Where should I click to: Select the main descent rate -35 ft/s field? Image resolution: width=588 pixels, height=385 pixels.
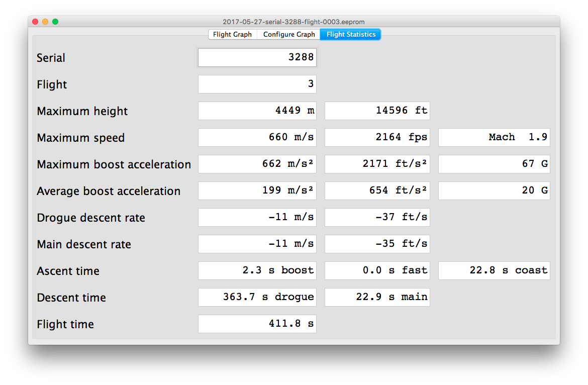click(x=377, y=244)
